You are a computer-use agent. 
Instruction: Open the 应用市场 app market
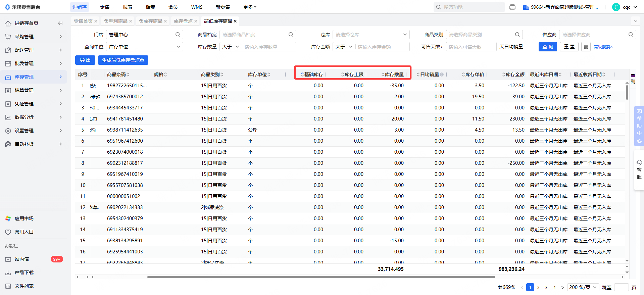[24, 218]
